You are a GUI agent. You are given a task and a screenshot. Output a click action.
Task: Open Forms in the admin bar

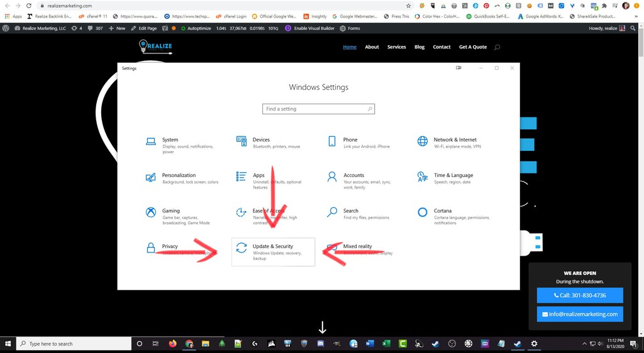pos(350,28)
